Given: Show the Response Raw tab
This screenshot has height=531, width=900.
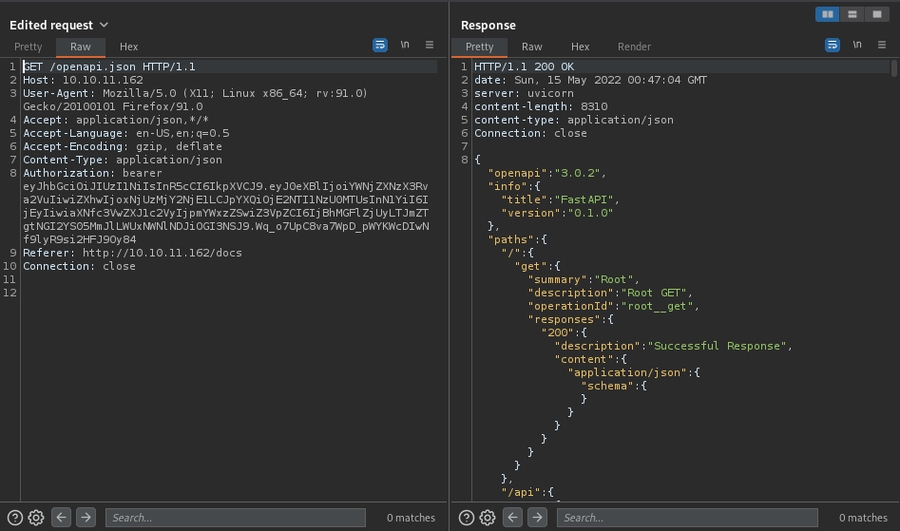Looking at the screenshot, I should click(x=532, y=47).
